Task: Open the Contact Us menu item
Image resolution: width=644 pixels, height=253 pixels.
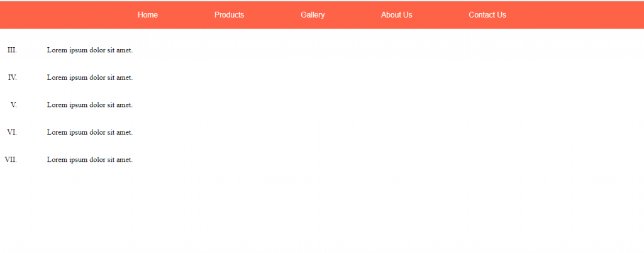Action: (487, 14)
